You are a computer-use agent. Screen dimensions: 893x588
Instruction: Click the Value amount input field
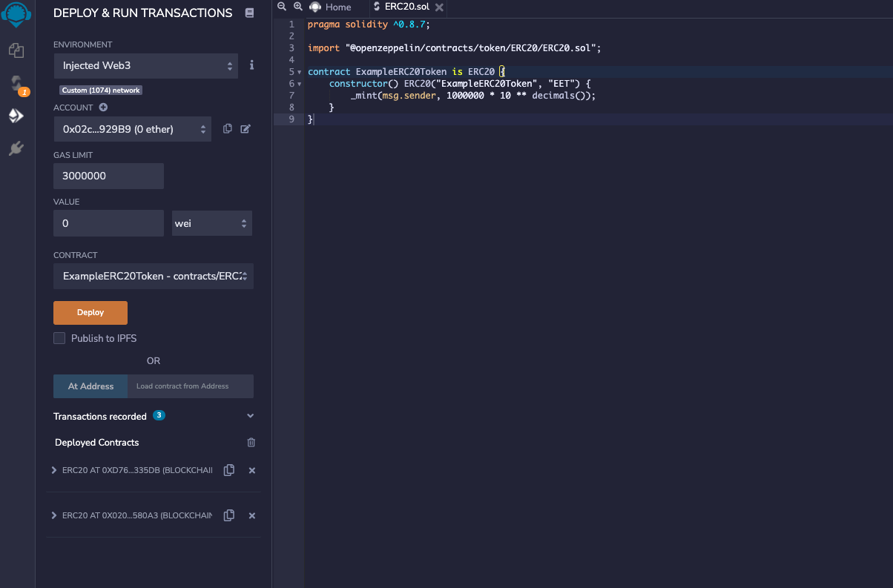tap(109, 223)
